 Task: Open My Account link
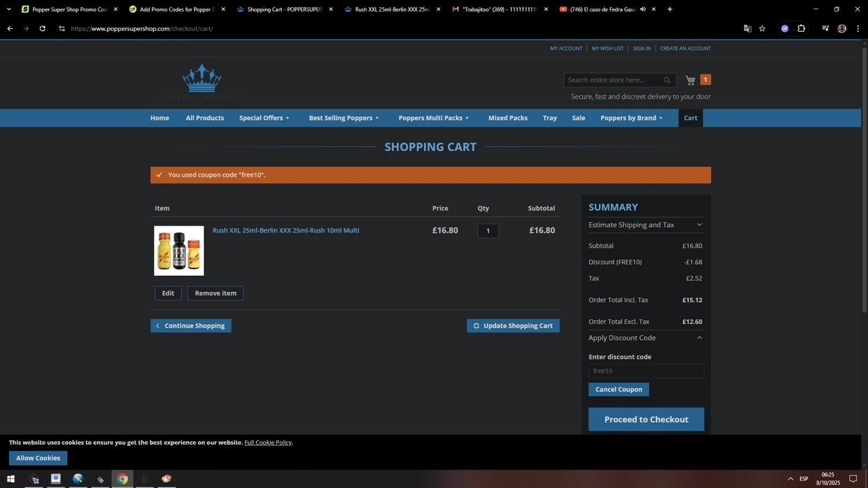tap(566, 49)
